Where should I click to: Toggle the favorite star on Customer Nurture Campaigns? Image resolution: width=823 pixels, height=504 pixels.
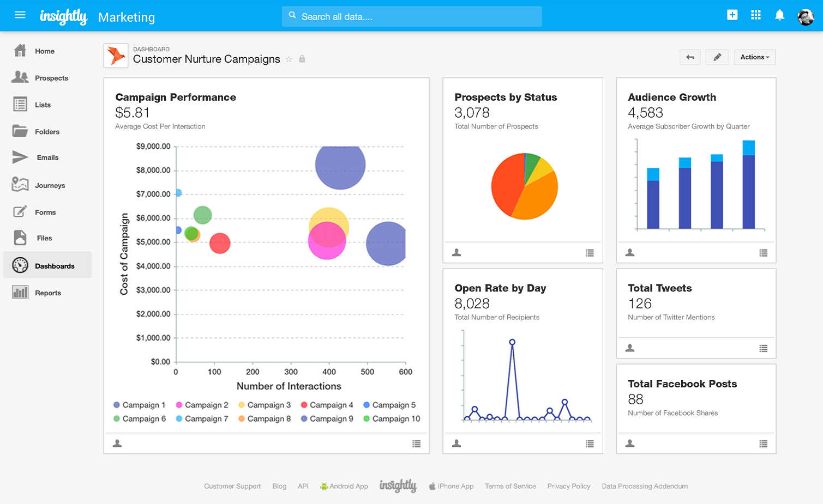289,59
